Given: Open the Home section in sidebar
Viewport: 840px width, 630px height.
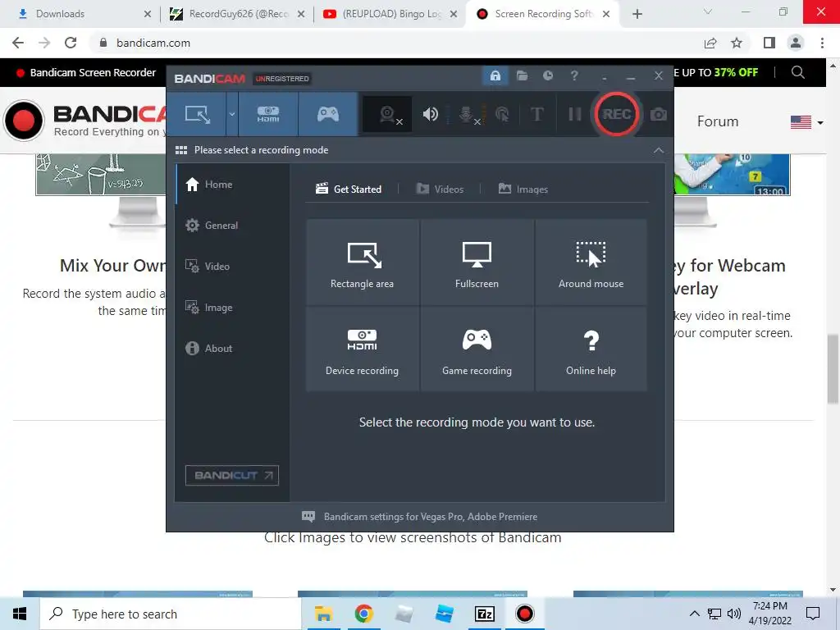Looking at the screenshot, I should pyautogui.click(x=232, y=185).
